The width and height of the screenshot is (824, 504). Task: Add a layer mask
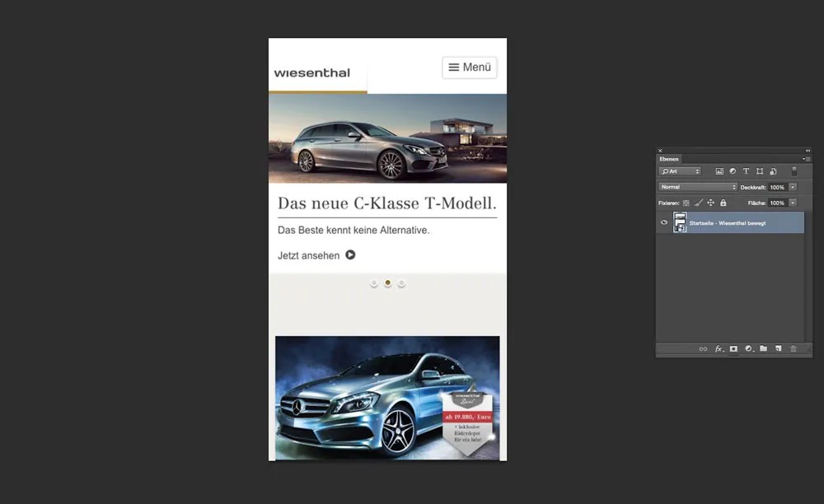pos(733,349)
